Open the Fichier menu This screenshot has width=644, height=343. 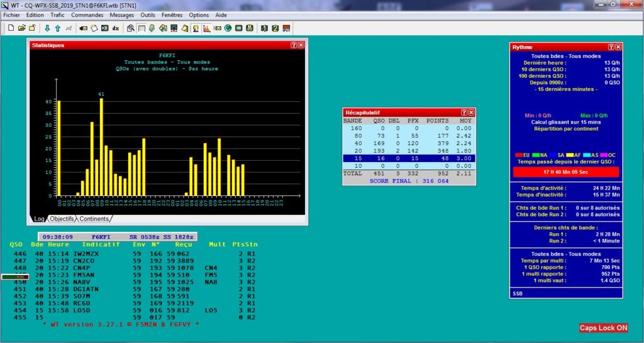[11, 15]
